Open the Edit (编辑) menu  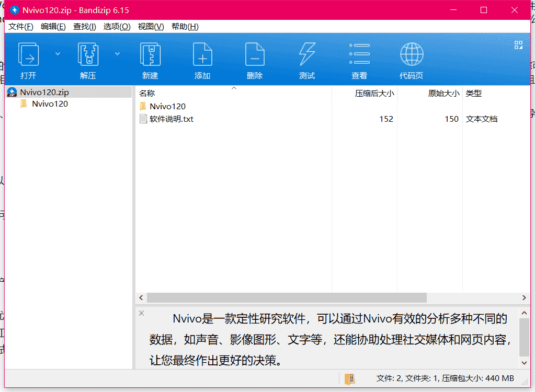click(53, 27)
